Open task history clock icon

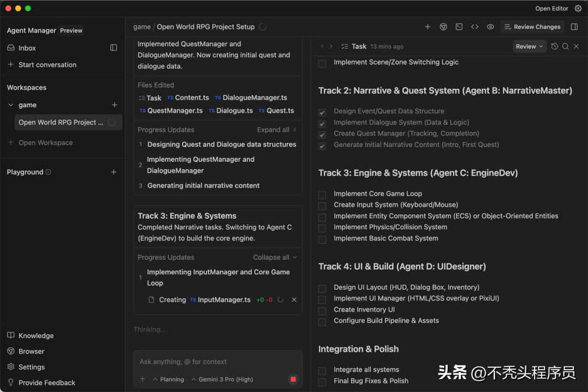tap(554, 47)
